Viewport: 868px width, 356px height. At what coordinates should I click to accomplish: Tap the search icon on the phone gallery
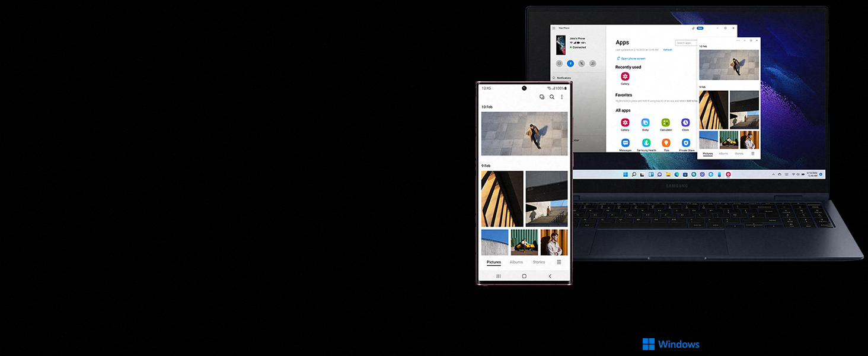(552, 97)
